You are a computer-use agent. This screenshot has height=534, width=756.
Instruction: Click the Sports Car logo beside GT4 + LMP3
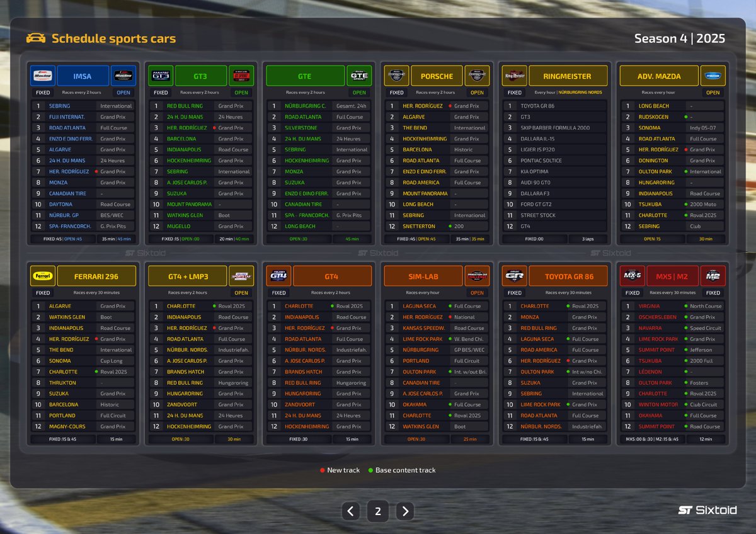pos(241,276)
